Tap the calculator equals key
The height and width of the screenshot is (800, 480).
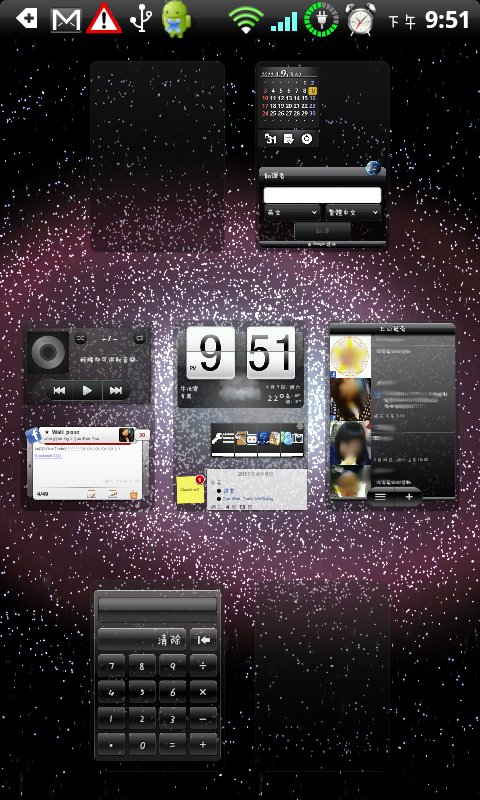click(172, 745)
